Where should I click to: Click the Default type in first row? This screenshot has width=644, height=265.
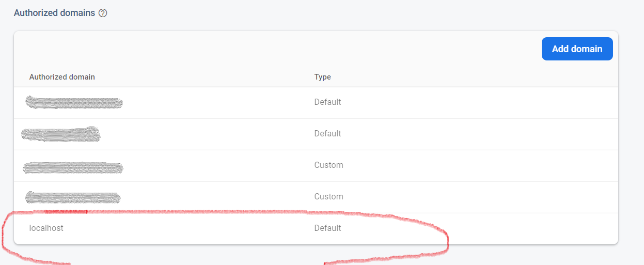click(x=327, y=102)
